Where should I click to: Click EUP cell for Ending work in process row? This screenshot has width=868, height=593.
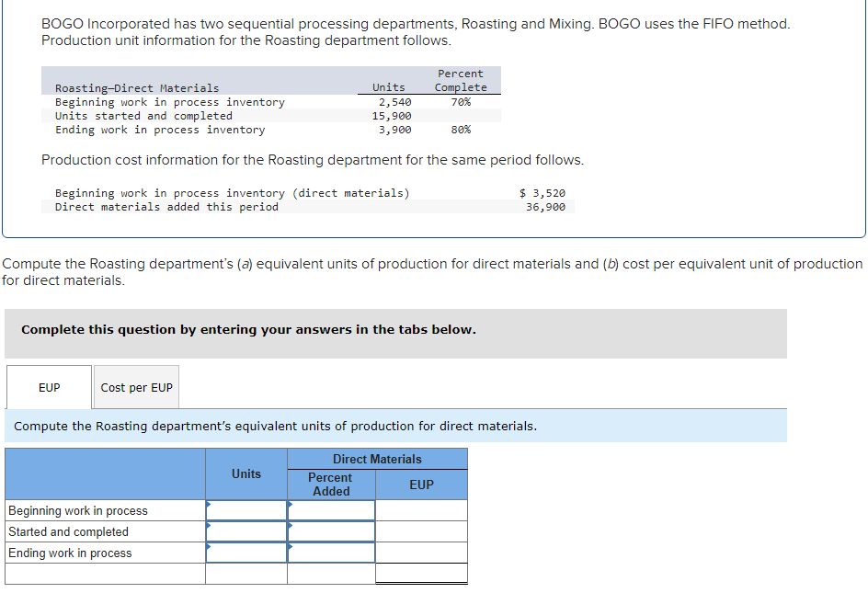coord(421,552)
